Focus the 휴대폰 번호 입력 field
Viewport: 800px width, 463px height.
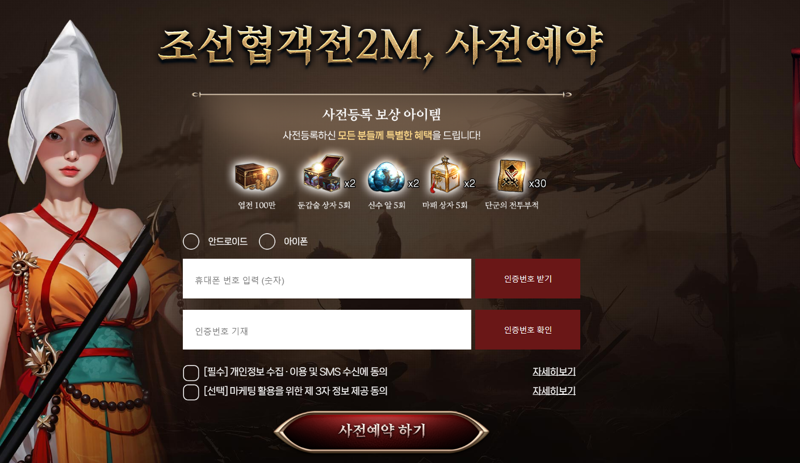point(327,279)
